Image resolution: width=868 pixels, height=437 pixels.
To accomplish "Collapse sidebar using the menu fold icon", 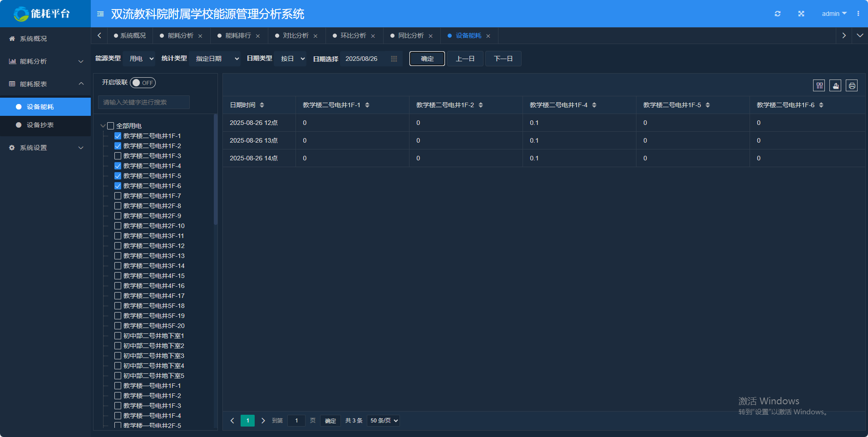I will tap(100, 14).
